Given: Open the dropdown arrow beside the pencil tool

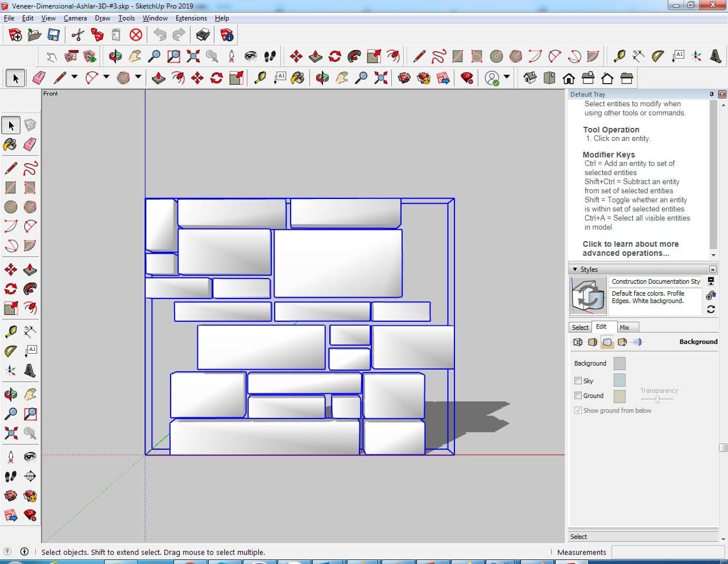Looking at the screenshot, I should [x=74, y=77].
